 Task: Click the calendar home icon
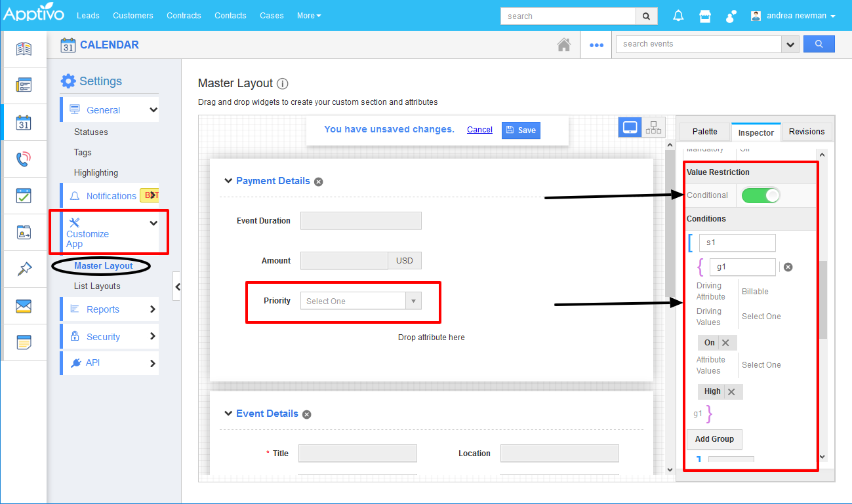(x=563, y=45)
